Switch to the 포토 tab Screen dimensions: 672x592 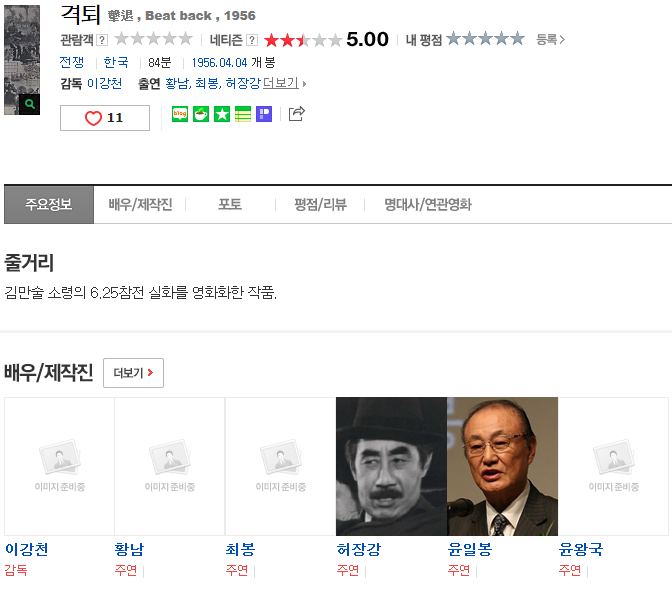[x=230, y=204]
